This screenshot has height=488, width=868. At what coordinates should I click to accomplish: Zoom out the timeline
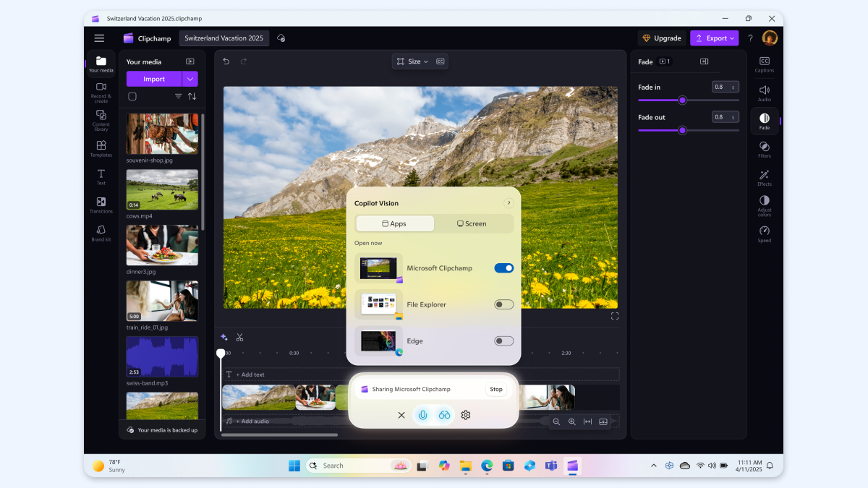(x=556, y=421)
